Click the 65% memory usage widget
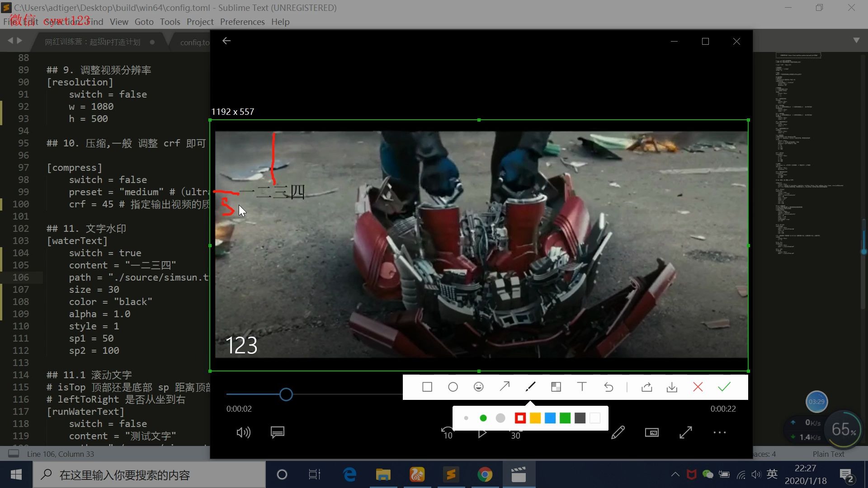This screenshot has width=868, height=488. 844,429
